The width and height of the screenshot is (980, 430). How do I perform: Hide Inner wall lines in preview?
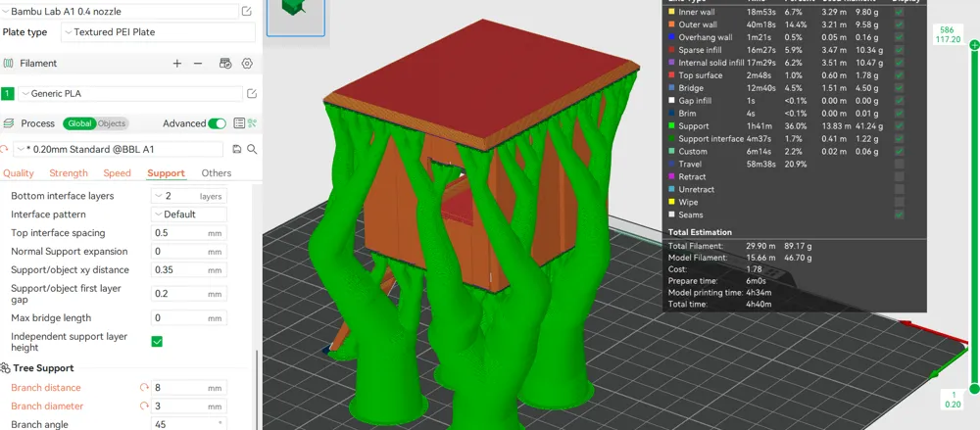[899, 12]
